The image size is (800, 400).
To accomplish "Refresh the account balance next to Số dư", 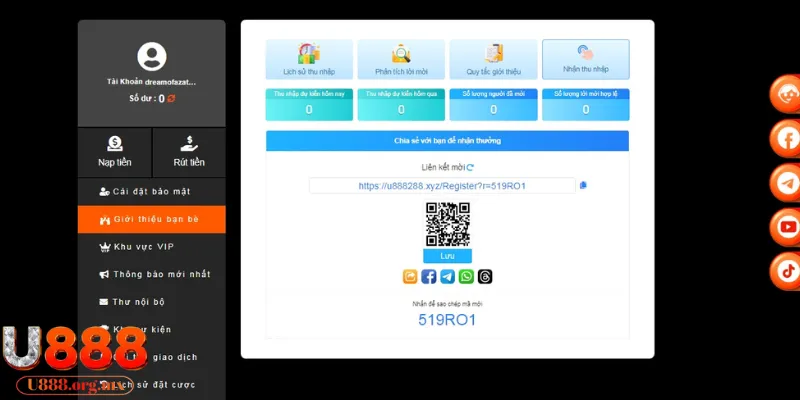I will click(172, 99).
